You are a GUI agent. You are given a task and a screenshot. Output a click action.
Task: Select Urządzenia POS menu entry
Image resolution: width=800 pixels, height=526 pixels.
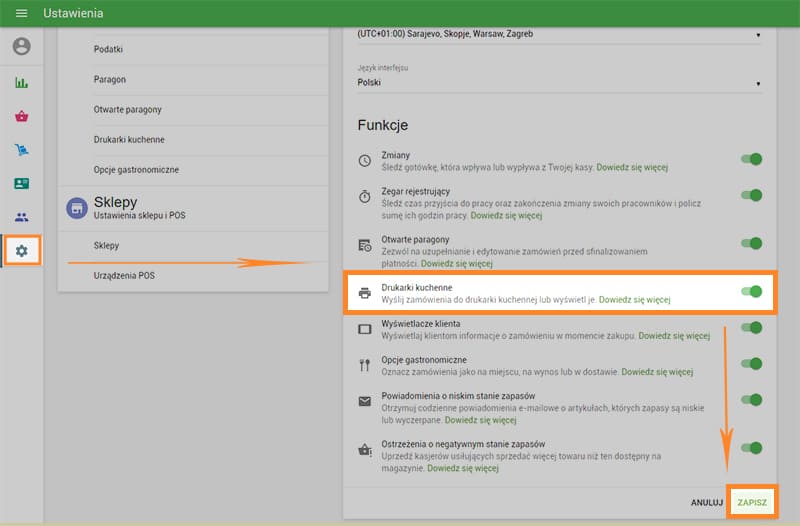pos(124,275)
